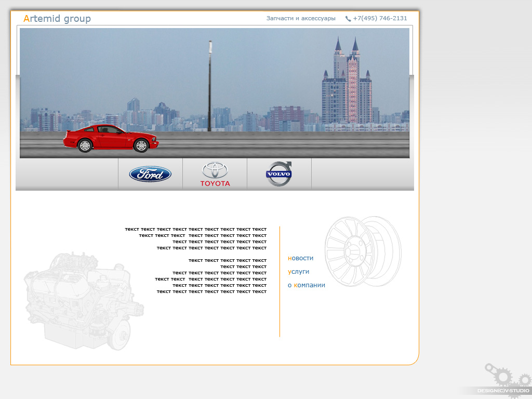
Task: Click the Ford logo
Action: 150,174
